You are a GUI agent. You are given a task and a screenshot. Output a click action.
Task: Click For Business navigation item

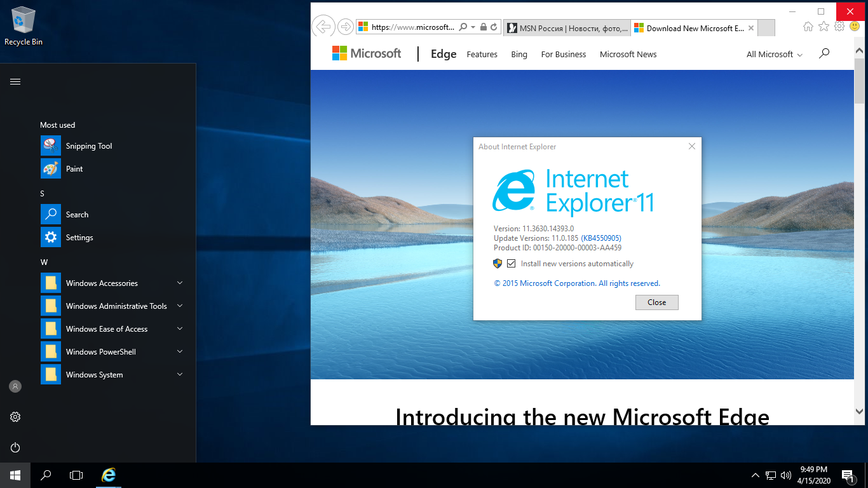[x=564, y=55]
